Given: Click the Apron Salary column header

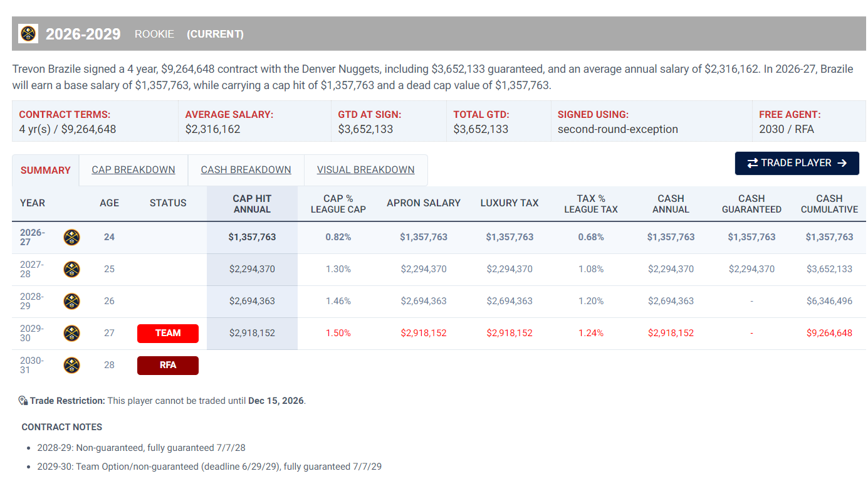Looking at the screenshot, I should click(424, 203).
